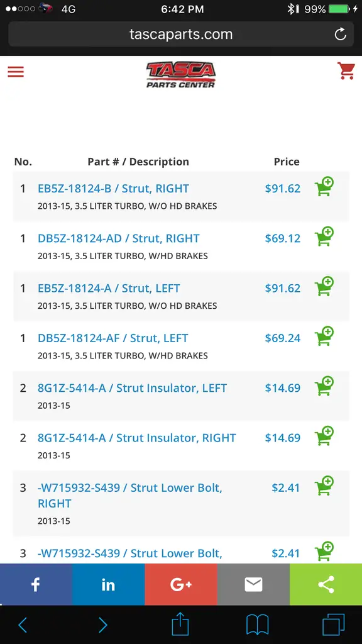Share page via email icon

[253, 584]
